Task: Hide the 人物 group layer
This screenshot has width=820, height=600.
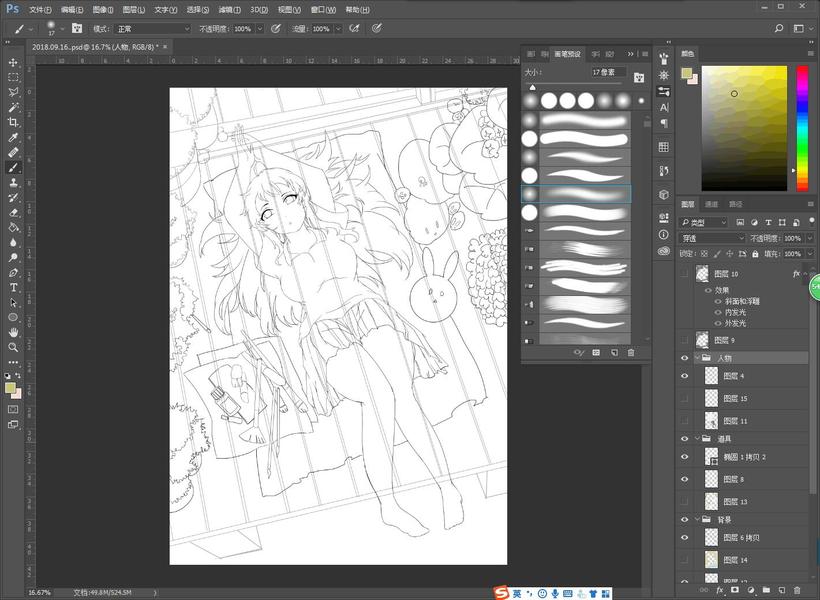Action: 685,358
